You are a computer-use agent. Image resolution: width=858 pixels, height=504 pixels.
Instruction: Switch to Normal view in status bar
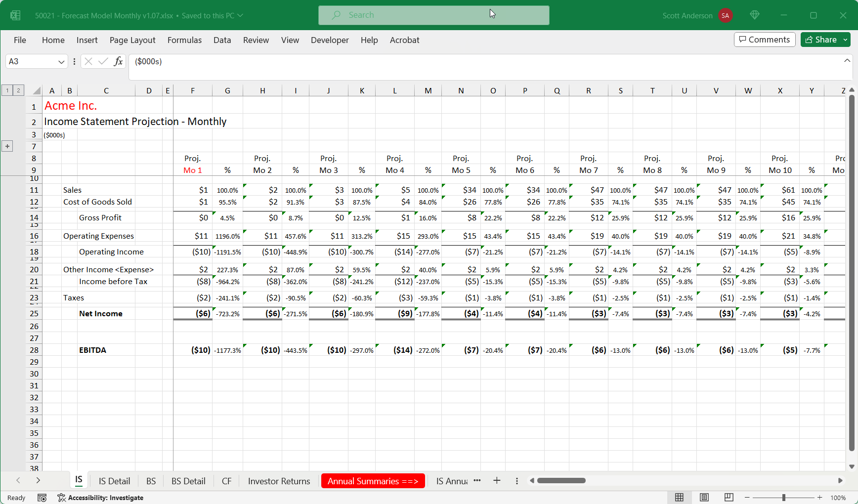pos(679,498)
